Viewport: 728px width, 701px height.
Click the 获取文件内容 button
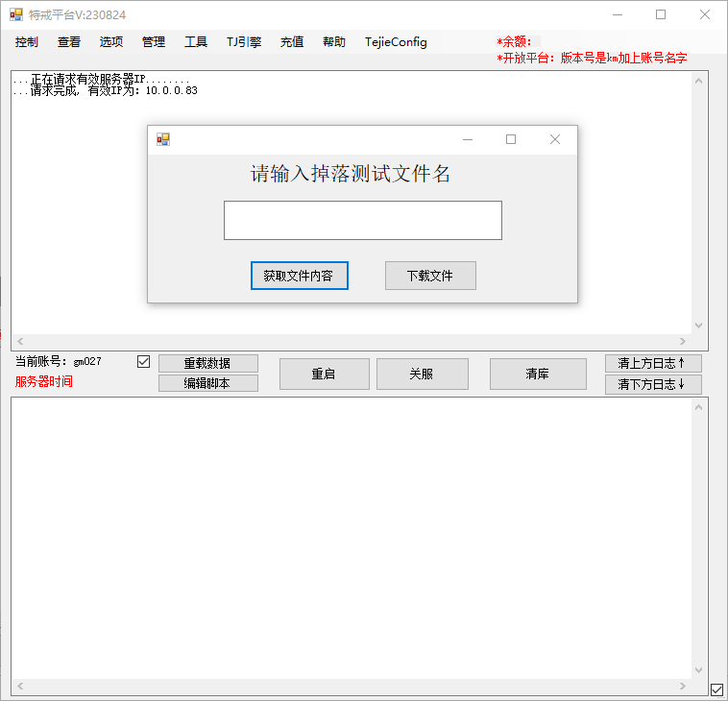[299, 276]
